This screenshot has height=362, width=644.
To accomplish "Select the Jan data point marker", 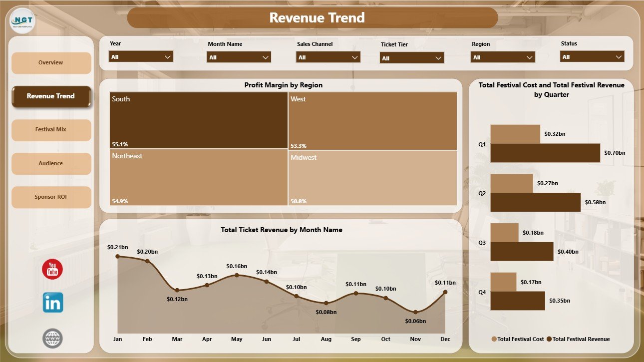I will coord(118,256).
